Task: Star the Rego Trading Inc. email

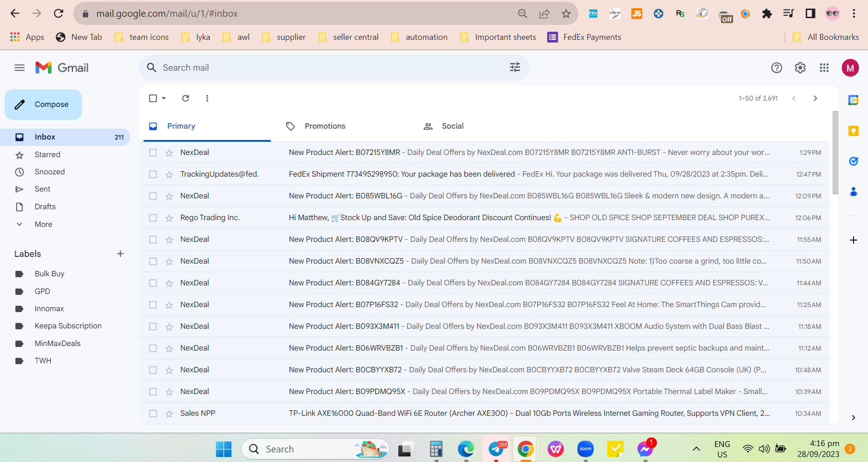Action: pyautogui.click(x=169, y=218)
